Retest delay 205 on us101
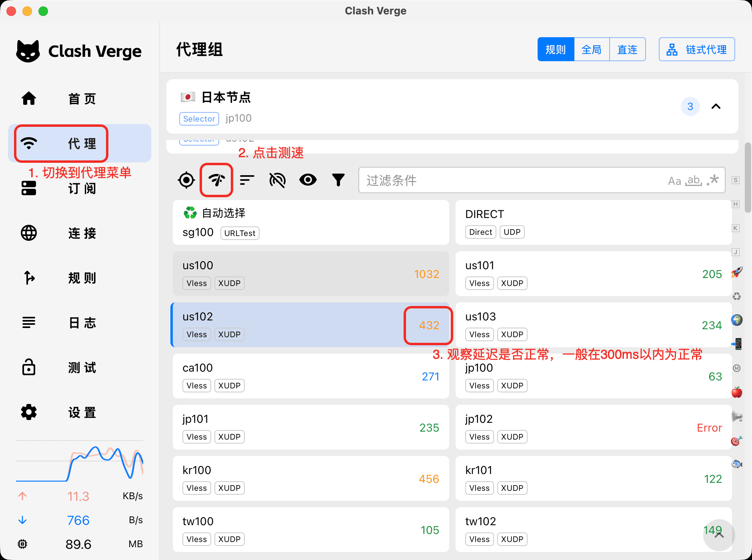 tap(712, 274)
